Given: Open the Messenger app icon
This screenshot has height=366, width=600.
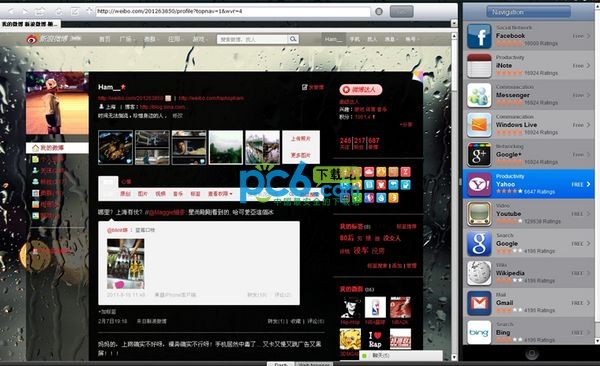Looking at the screenshot, I should [479, 95].
